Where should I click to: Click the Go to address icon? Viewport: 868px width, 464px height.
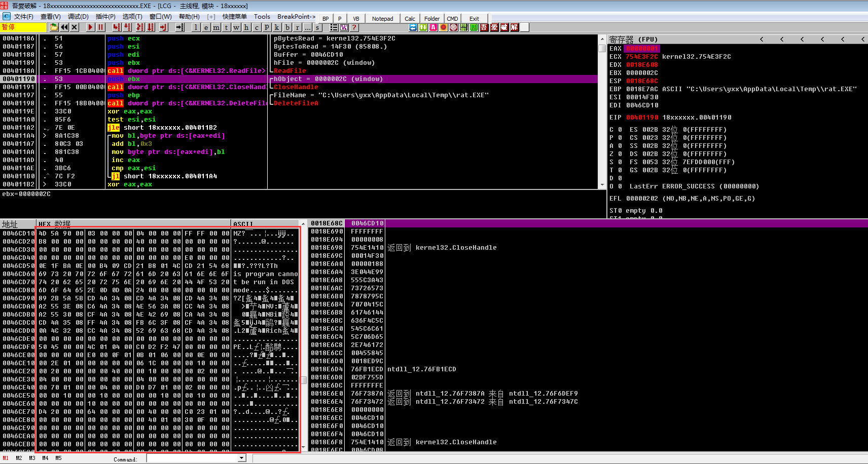180,27
